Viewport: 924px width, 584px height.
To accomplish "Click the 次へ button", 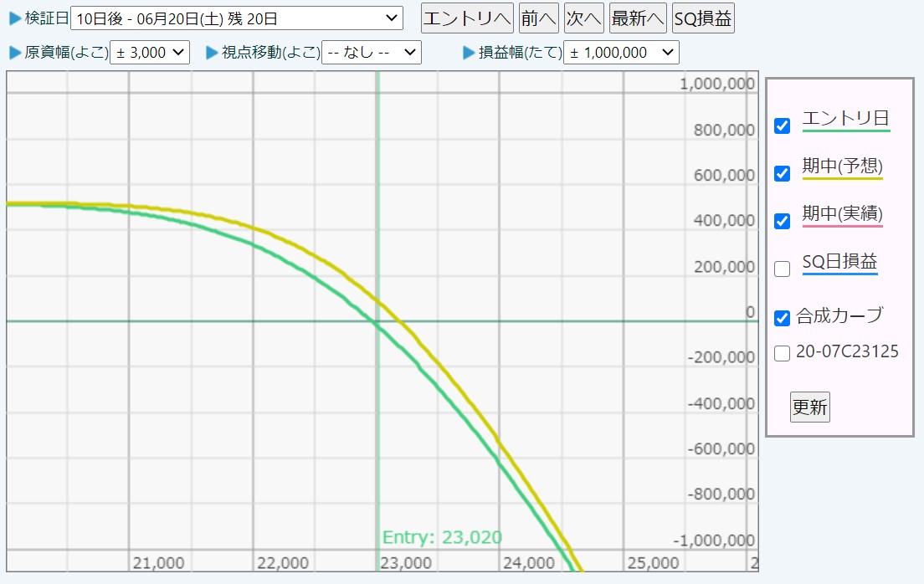I will tap(584, 18).
